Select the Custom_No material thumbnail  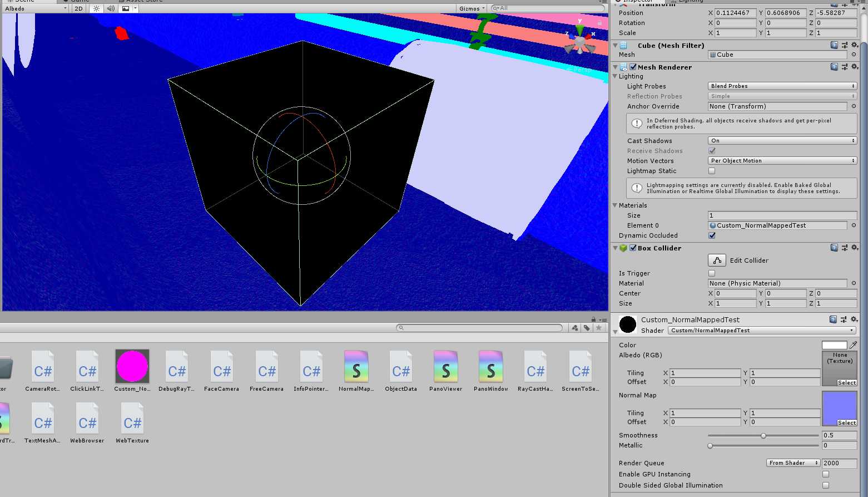pyautogui.click(x=132, y=366)
